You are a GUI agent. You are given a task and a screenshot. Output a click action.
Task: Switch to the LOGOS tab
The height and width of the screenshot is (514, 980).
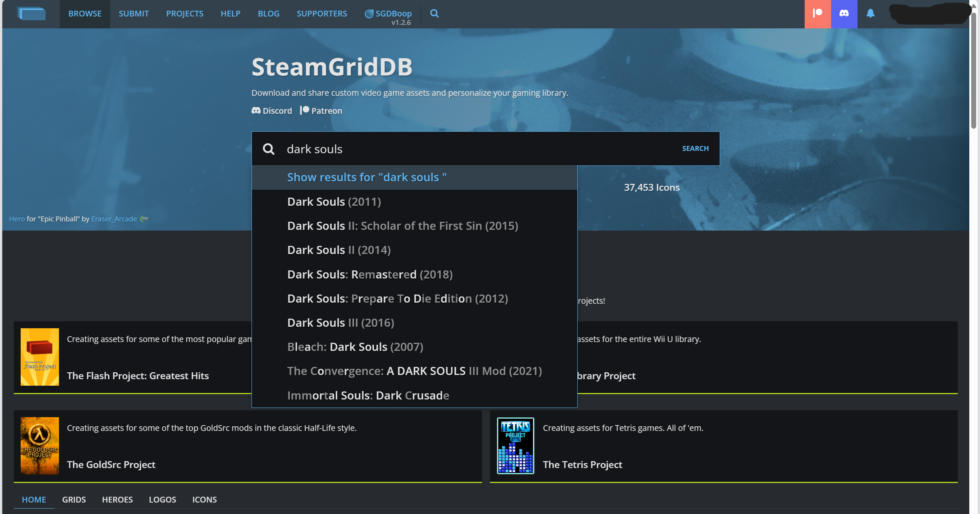tap(162, 499)
